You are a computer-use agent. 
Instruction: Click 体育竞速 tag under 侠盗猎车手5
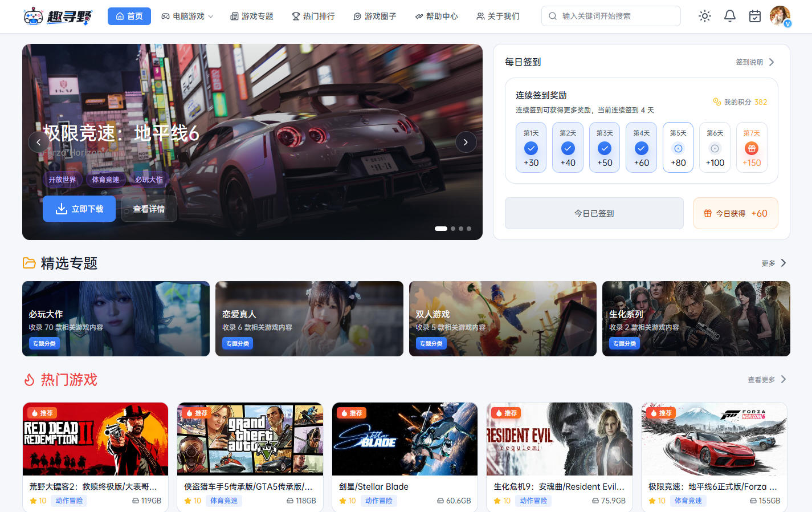pyautogui.click(x=224, y=501)
